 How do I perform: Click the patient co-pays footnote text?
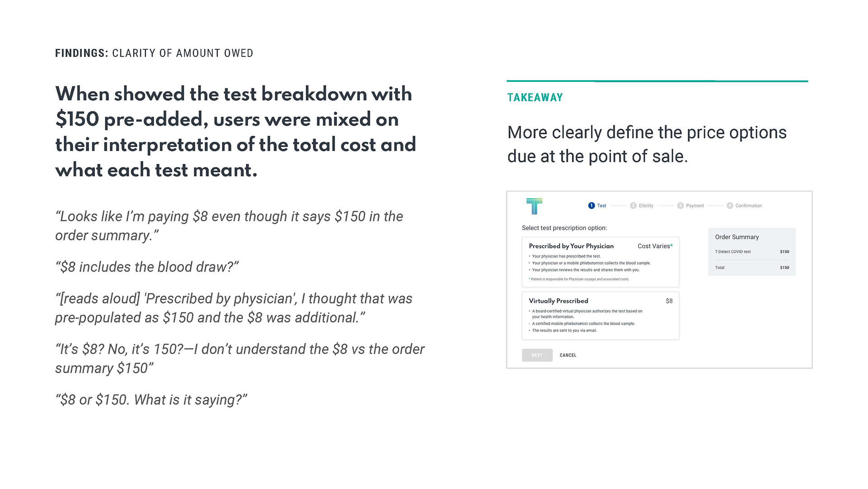tap(579, 279)
